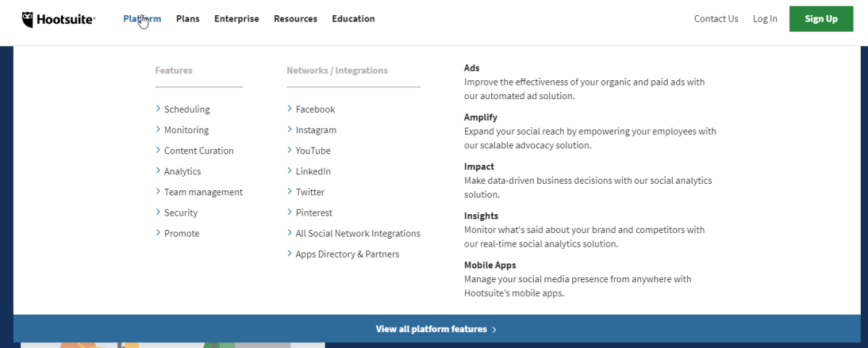868x348 pixels.
Task: Choose the Instagram integration link
Action: [315, 130]
